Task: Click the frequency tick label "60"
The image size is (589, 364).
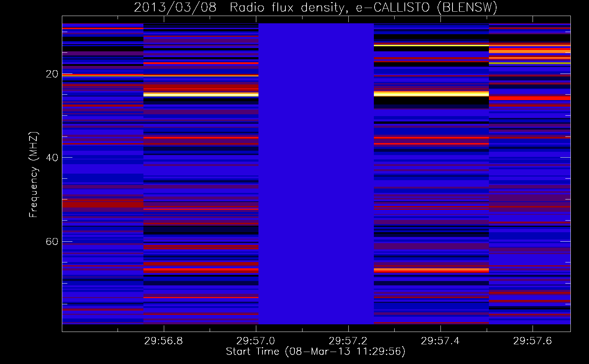Action: point(52,241)
